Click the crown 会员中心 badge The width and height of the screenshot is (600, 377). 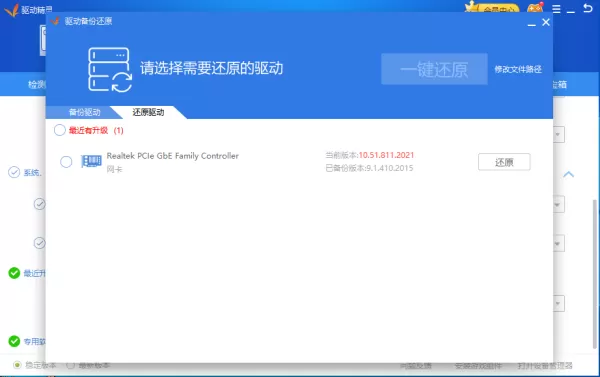492,7
